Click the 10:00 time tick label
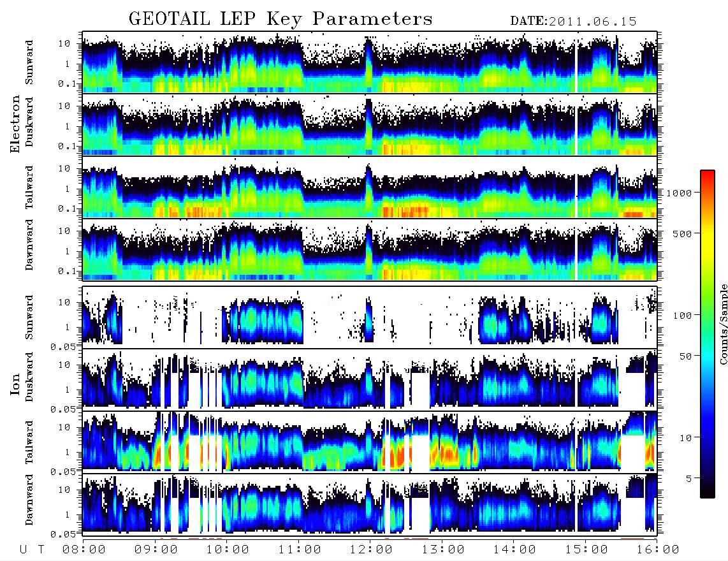Screen dimensions: 728x561 [228, 550]
